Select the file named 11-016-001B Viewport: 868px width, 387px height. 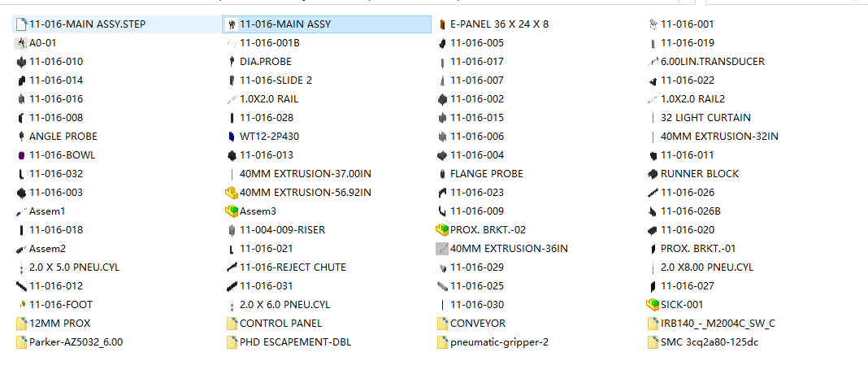pos(271,43)
